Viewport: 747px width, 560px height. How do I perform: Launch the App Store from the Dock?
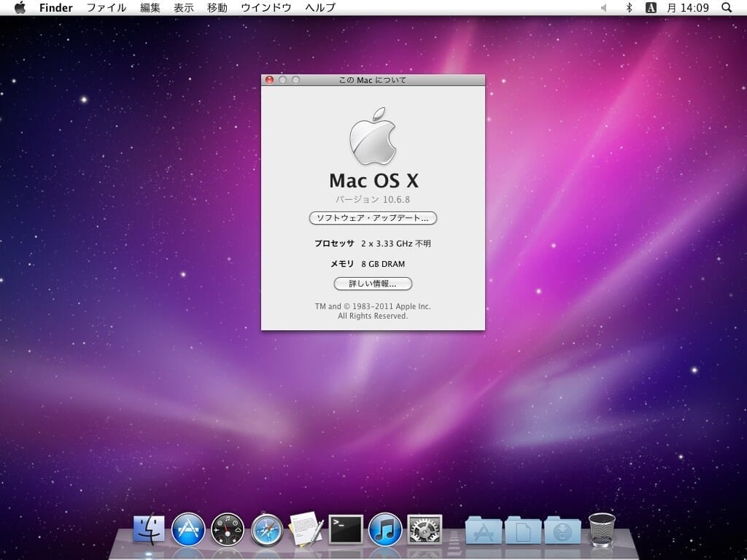[188, 529]
